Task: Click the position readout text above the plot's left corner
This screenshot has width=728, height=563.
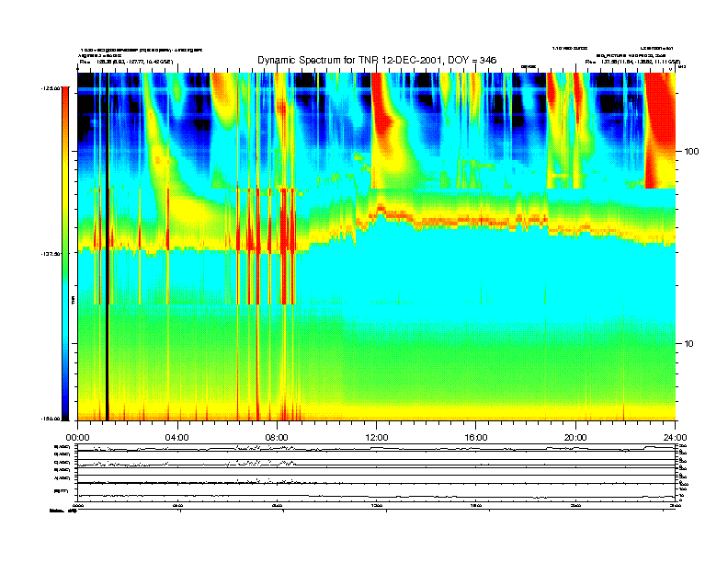Action: pos(126,62)
